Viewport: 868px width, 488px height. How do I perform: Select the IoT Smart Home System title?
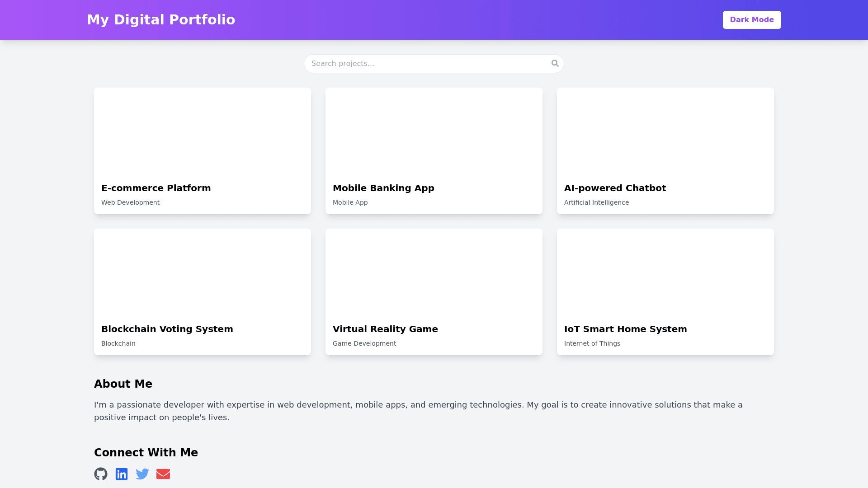pyautogui.click(x=625, y=329)
